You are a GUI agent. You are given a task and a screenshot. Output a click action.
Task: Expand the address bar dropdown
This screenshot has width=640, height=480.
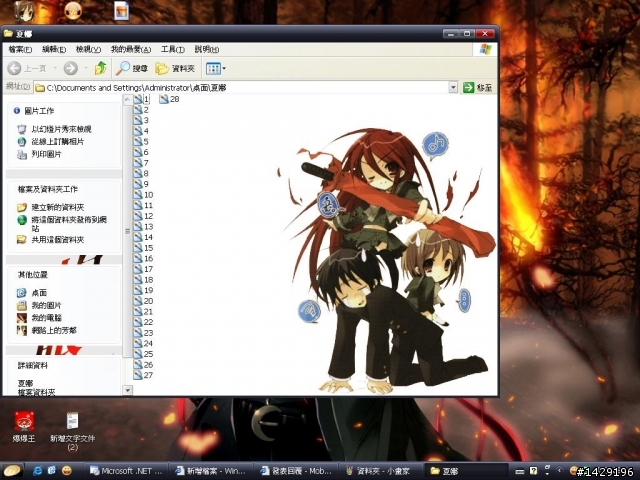pos(453,87)
